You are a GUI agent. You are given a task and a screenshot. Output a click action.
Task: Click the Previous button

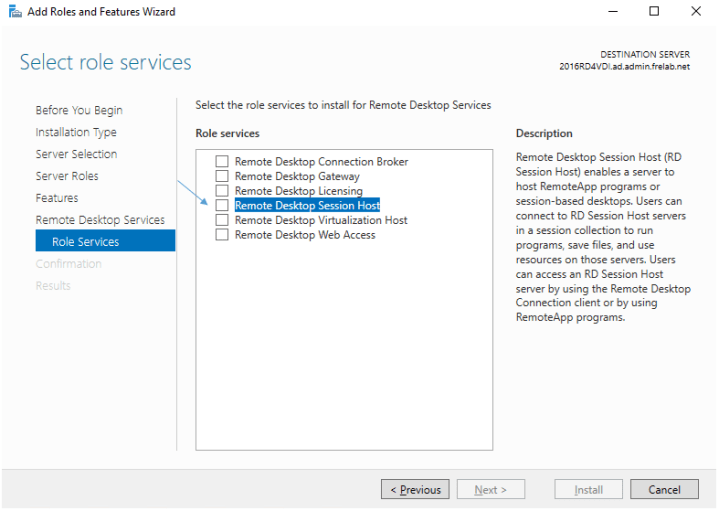(415, 489)
